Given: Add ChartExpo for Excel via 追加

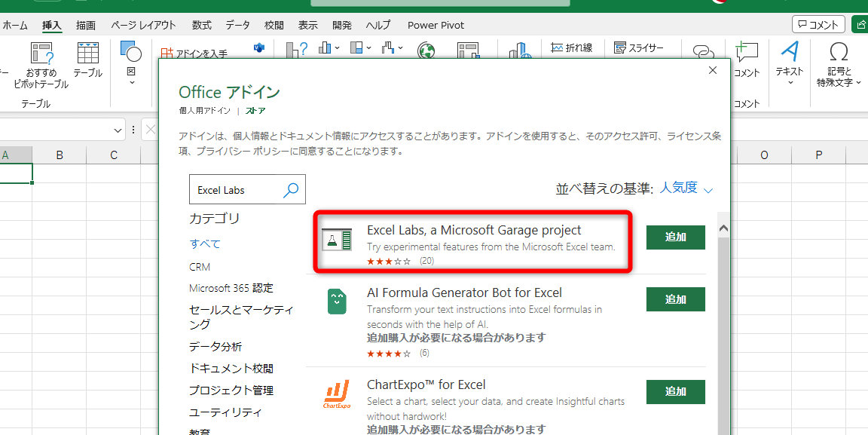Looking at the screenshot, I should [x=675, y=392].
